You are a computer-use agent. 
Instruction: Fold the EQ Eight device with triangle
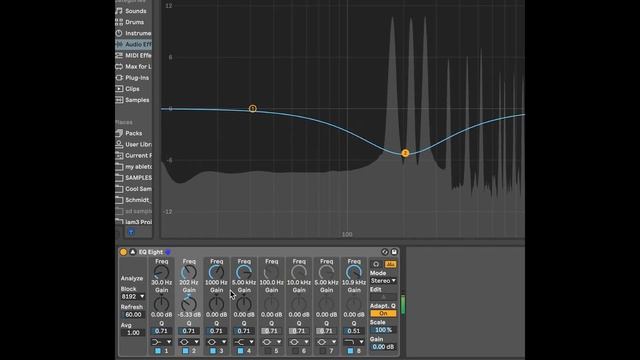tap(133, 252)
